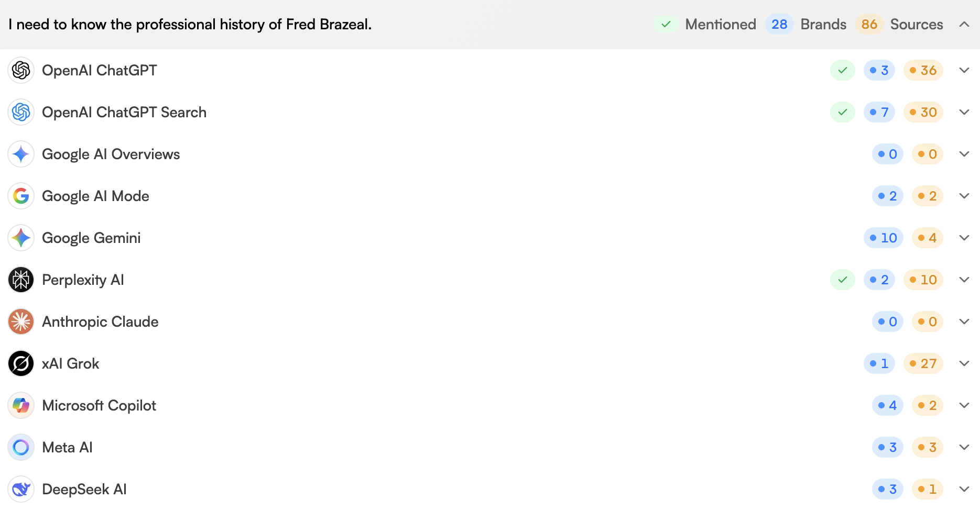Expand the Meta AI row details

click(x=964, y=447)
